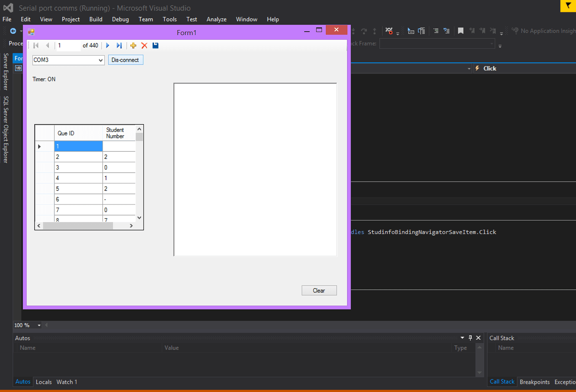Viewport: 576px width, 392px height.
Task: Click the Clear button
Action: [x=319, y=291]
